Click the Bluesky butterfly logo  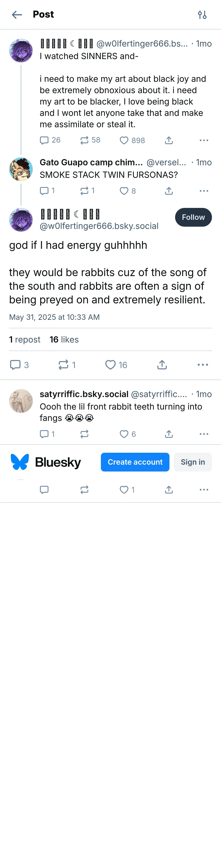[x=20, y=462]
